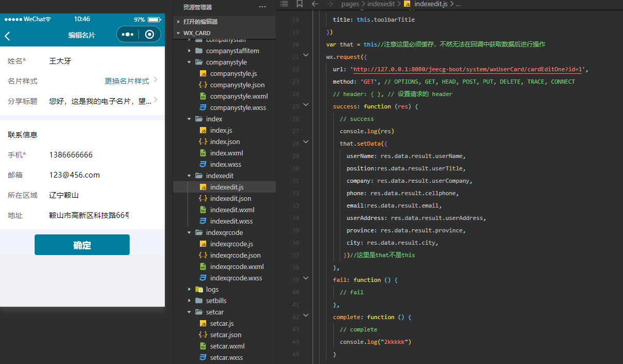This screenshot has width=623, height=364.
Task: Click the 邮箱 field showing 123@456.com
Action: pos(74,175)
